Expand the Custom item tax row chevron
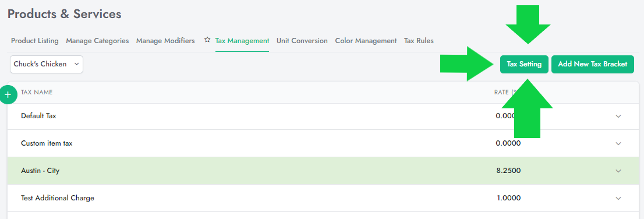This screenshot has width=644, height=219. [x=618, y=143]
